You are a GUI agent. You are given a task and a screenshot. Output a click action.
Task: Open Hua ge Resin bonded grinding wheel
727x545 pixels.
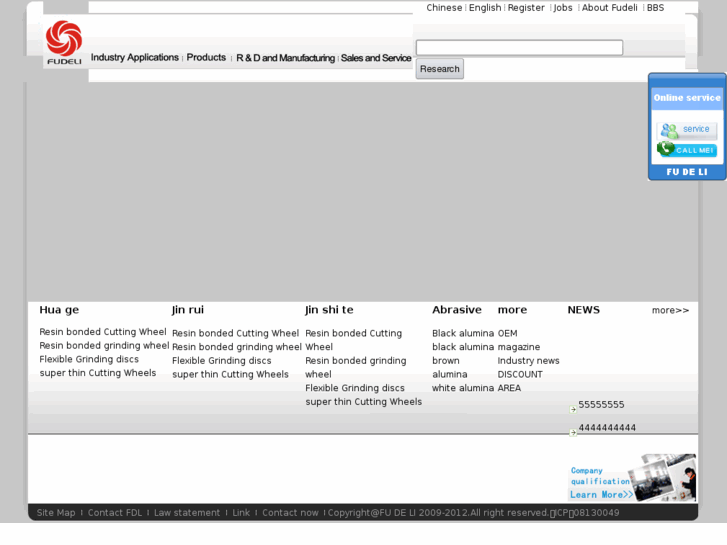[x=104, y=346]
